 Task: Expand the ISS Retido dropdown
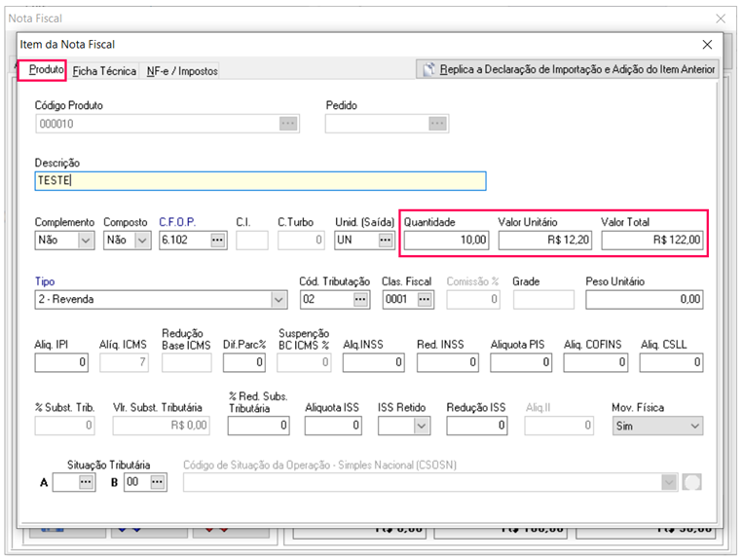421,426
